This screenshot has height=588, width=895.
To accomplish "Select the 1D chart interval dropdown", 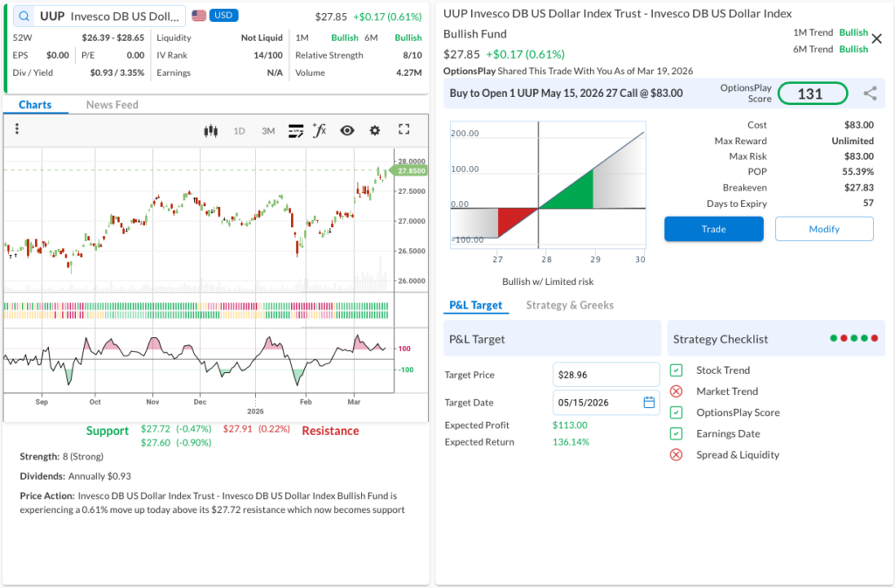I will [x=239, y=131].
